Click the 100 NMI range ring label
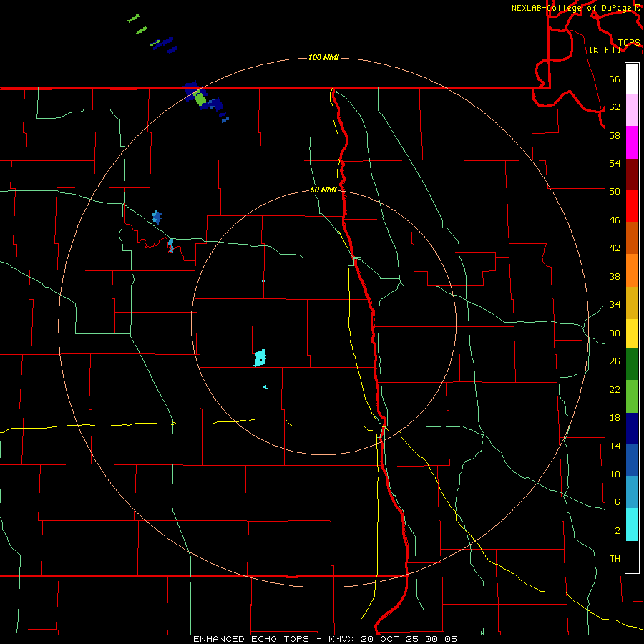644x644 pixels. 323,57
